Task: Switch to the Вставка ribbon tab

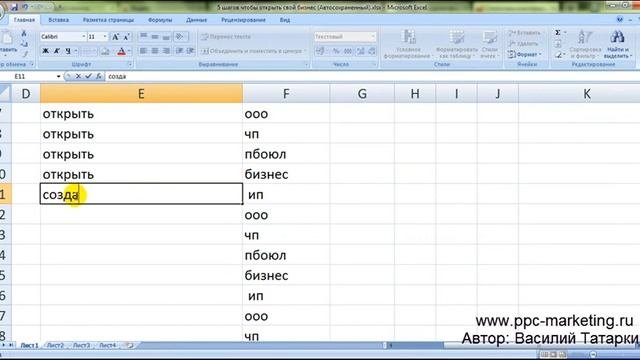Action: pos(58,20)
